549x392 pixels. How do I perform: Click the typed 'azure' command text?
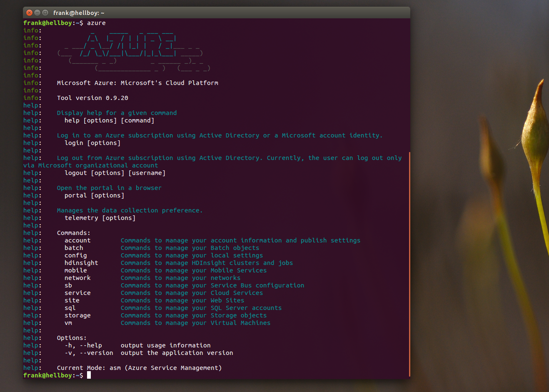pos(96,23)
